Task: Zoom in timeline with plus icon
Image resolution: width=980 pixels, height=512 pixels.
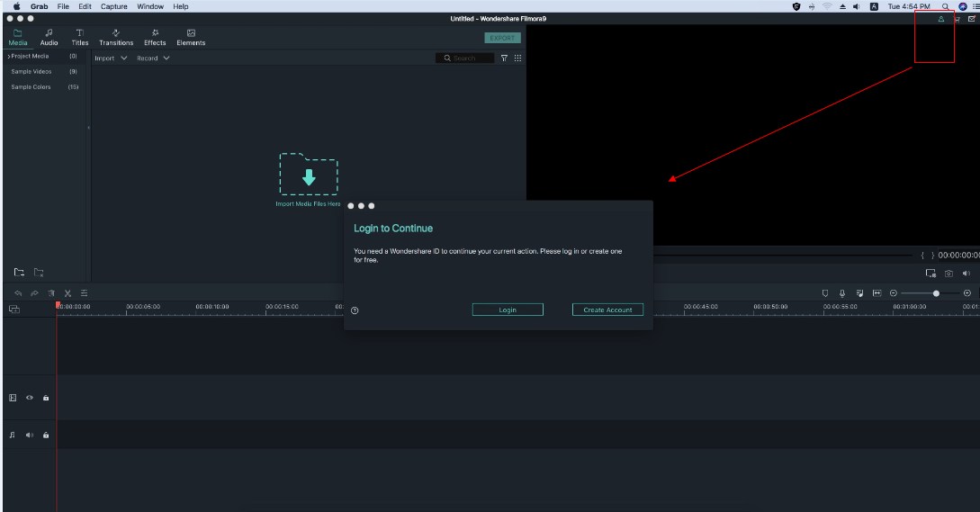Action: click(967, 293)
